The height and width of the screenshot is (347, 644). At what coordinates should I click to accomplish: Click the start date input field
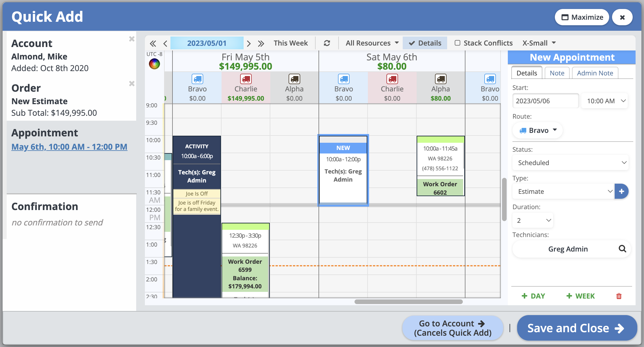(x=545, y=101)
